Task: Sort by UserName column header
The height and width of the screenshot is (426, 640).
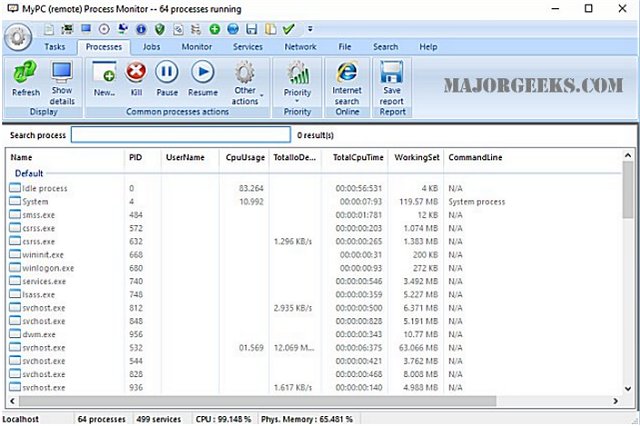Action: [x=189, y=158]
